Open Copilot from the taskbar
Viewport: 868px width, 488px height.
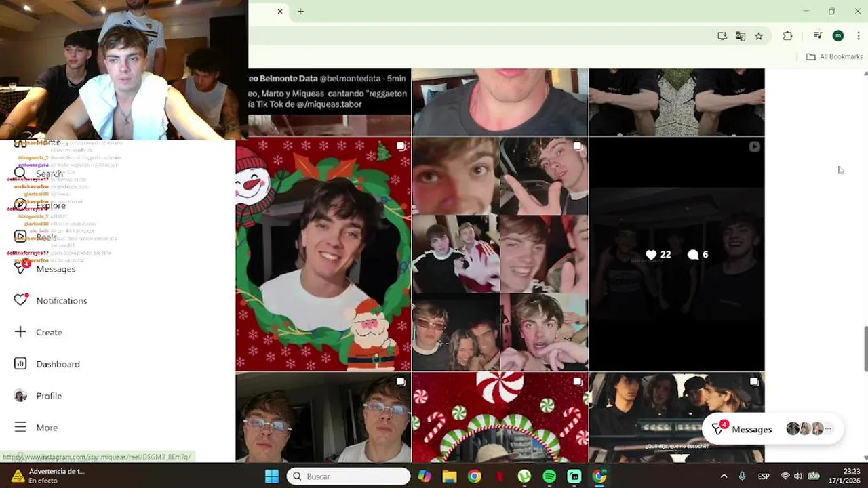(425, 476)
